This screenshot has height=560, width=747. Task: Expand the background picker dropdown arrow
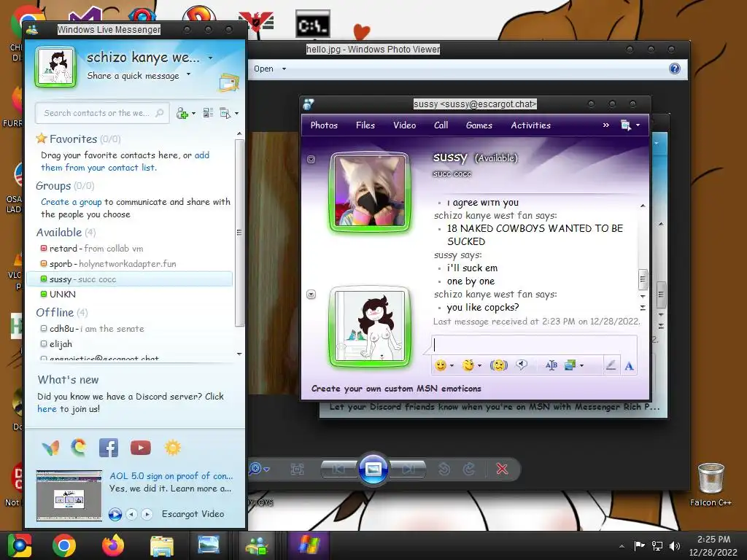tap(581, 366)
